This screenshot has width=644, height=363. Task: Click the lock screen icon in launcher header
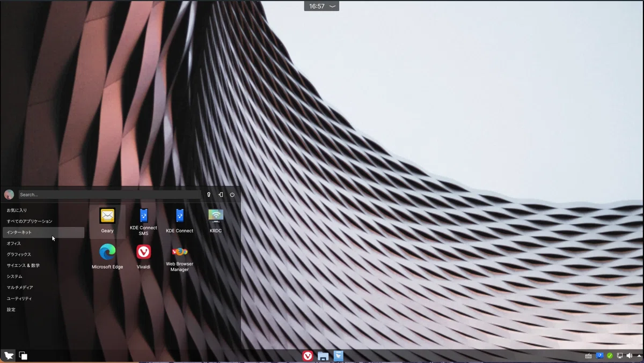pyautogui.click(x=208, y=195)
